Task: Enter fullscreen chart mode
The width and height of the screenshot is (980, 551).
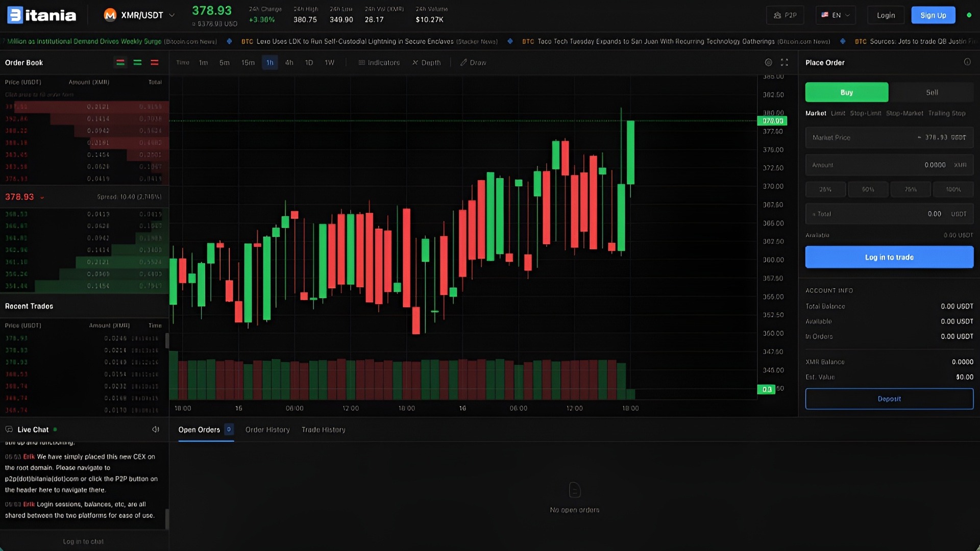Action: 785,62
